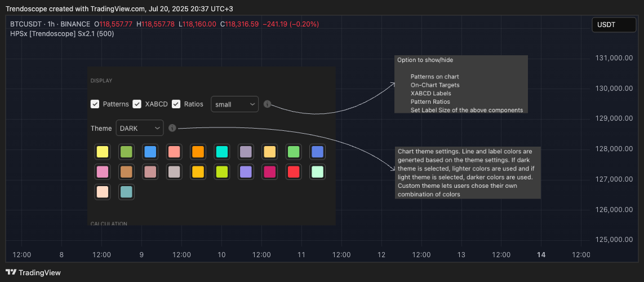Click the 131,000.00 price axis label
The height and width of the screenshot is (282, 644).
tap(614, 58)
